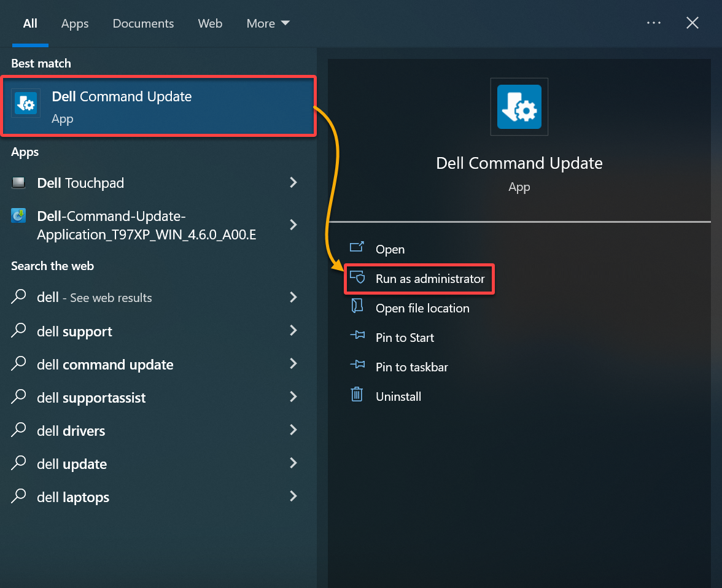Click dell laptops web suggestion text
Image resolution: width=722 pixels, height=588 pixels.
coord(72,497)
